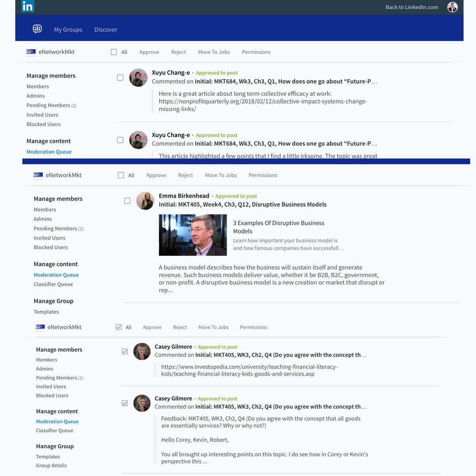476x476 pixels.
Task: Open Classifier Queue in the sidebar beside Emma Birkenhead's post
Action: (54, 284)
